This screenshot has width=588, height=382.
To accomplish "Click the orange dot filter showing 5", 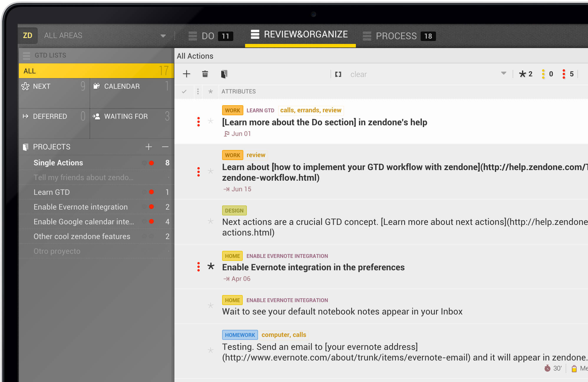I will pos(563,74).
